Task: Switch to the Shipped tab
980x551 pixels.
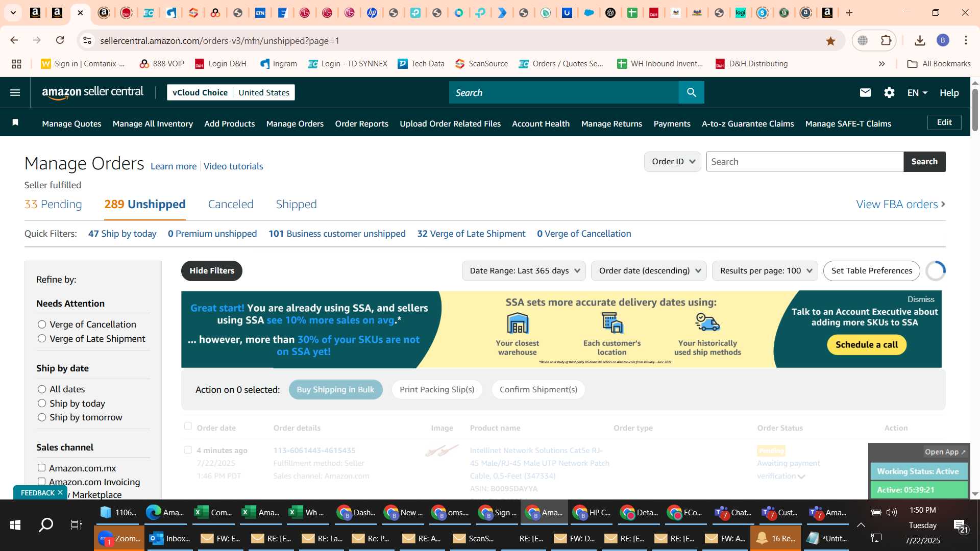Action: click(x=296, y=204)
